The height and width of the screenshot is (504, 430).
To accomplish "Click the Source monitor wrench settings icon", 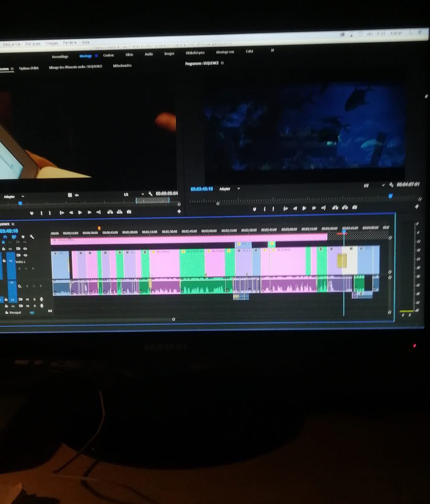I will point(151,194).
